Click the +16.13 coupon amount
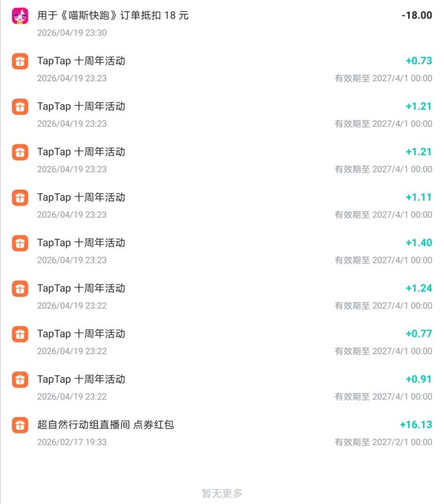The width and height of the screenshot is (444, 504). (x=416, y=425)
